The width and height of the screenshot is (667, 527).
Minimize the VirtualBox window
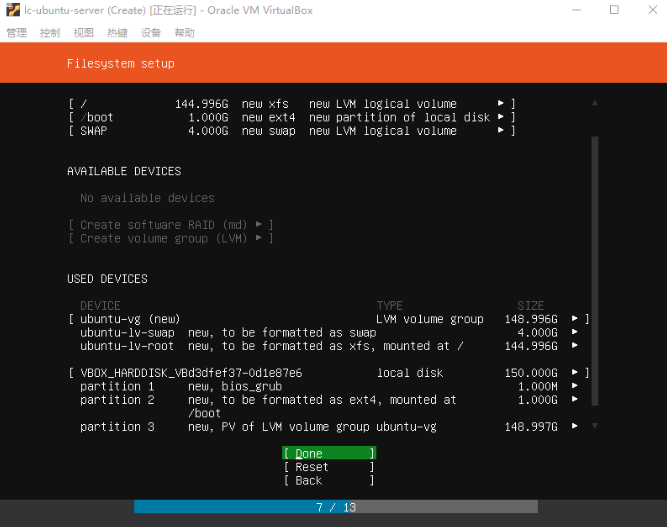coord(576,10)
